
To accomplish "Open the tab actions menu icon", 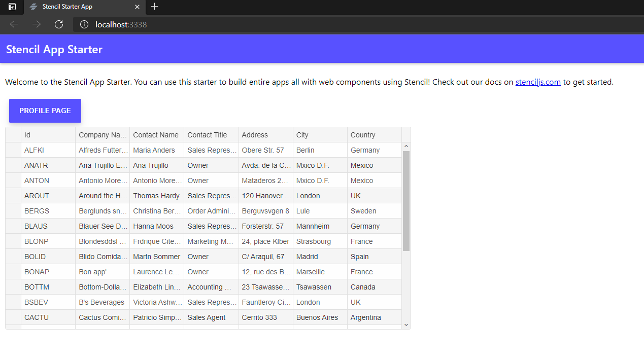I will click(x=12, y=7).
